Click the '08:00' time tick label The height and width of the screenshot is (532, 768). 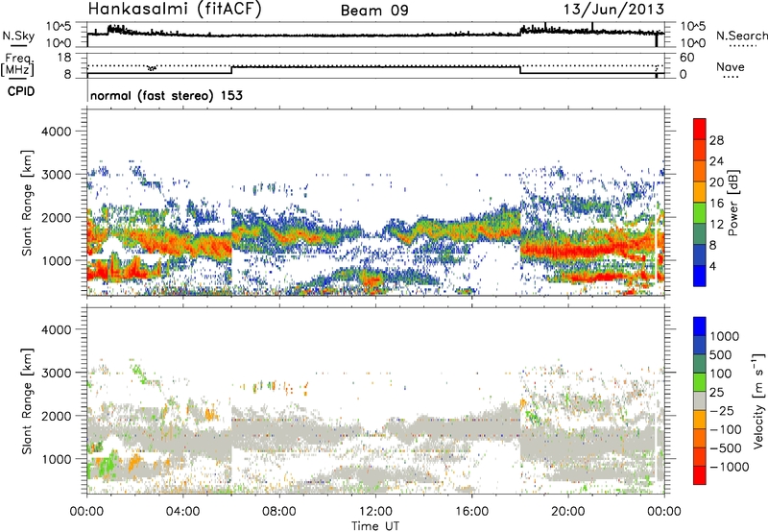click(x=279, y=512)
